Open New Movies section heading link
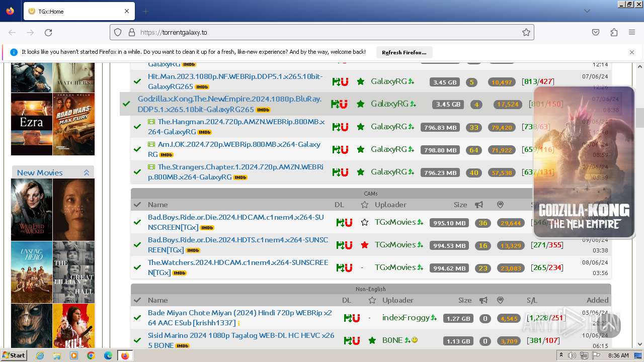The width and height of the screenshot is (644, 362). 40,172
